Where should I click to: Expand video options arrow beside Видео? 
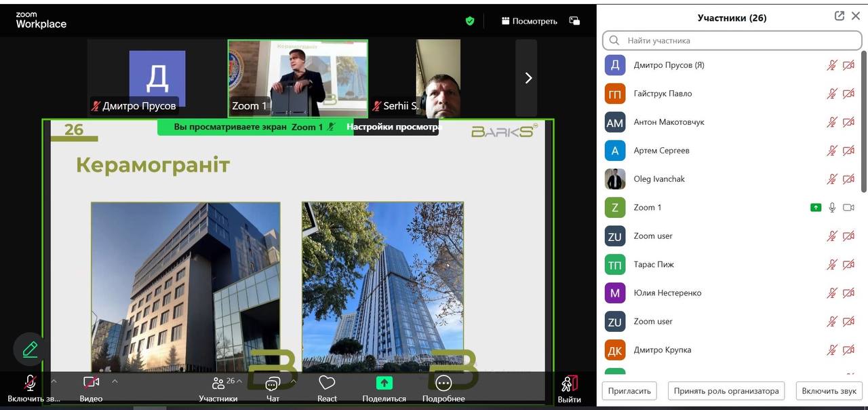coord(115,381)
